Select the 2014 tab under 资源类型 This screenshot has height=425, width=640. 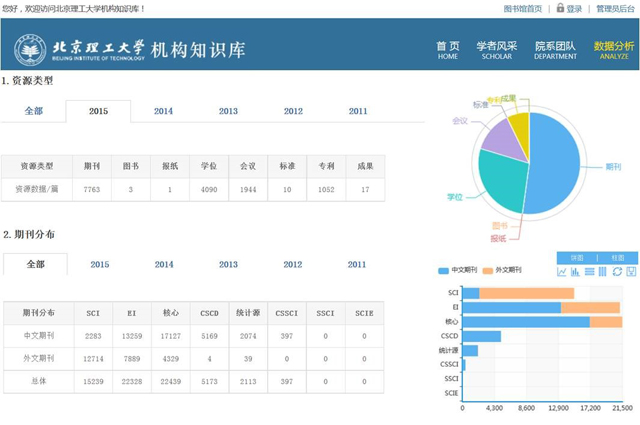pos(163,111)
